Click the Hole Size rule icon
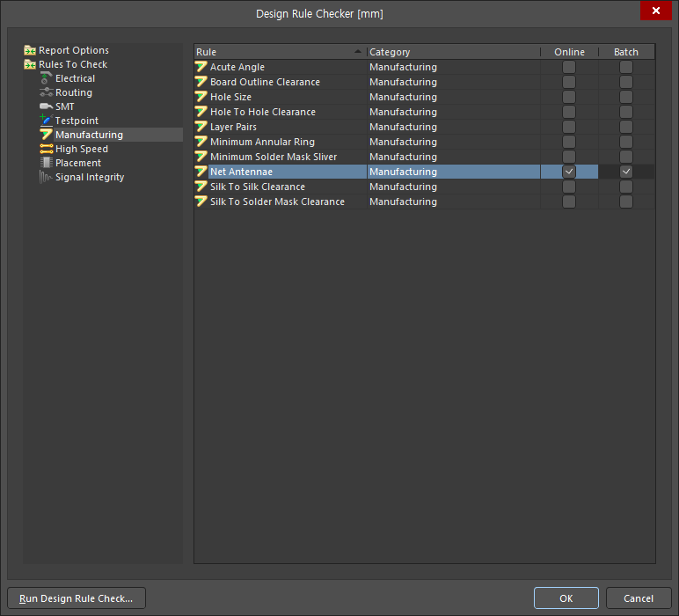 point(201,97)
